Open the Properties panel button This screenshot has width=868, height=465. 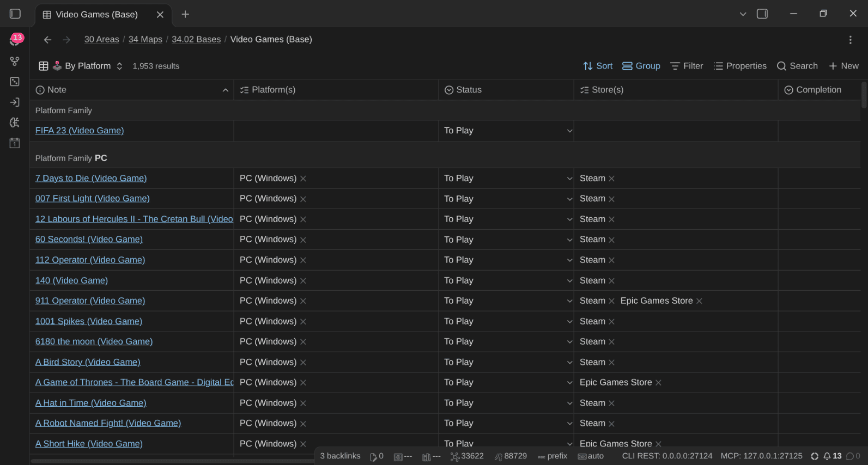click(740, 66)
